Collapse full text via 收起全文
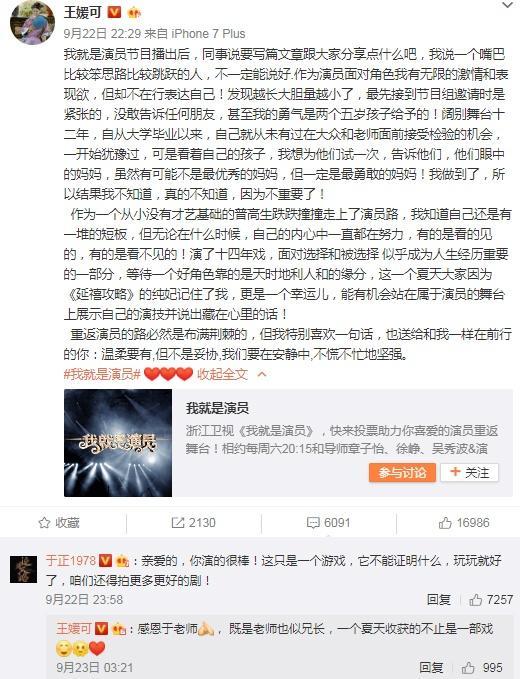 point(223,374)
